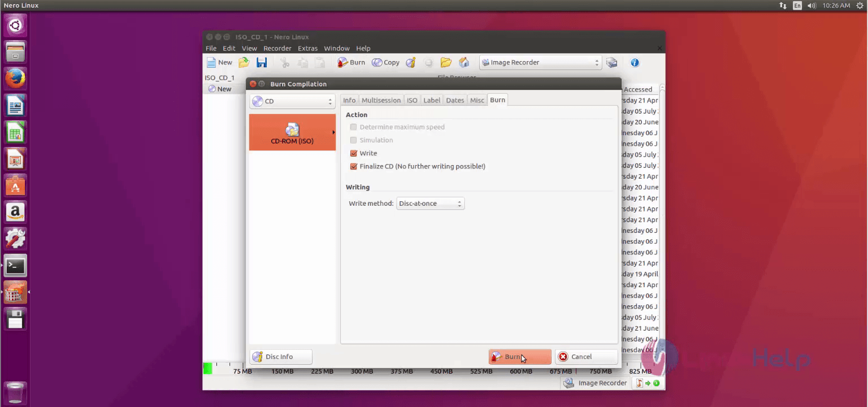Click the Copy disc toolbar button

coord(386,63)
